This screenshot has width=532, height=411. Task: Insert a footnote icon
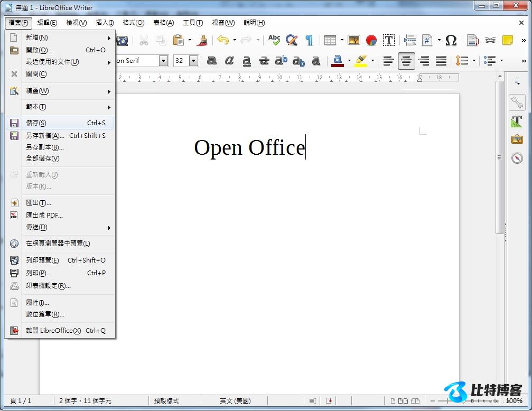pyautogui.click(x=473, y=40)
